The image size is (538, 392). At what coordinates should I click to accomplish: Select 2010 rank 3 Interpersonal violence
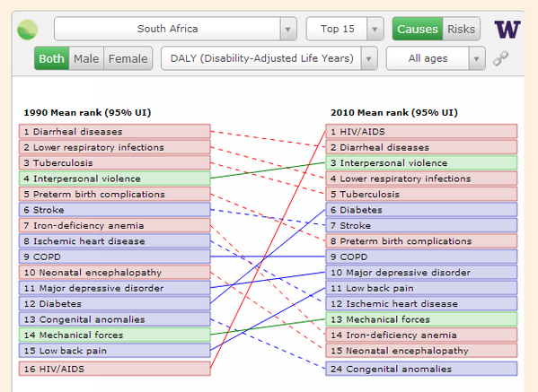[421, 162]
